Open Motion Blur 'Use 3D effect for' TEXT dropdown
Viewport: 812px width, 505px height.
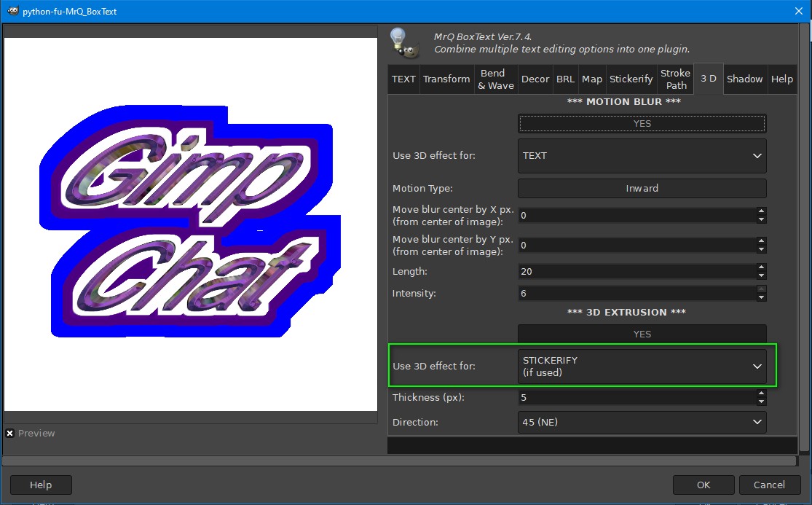tap(642, 155)
